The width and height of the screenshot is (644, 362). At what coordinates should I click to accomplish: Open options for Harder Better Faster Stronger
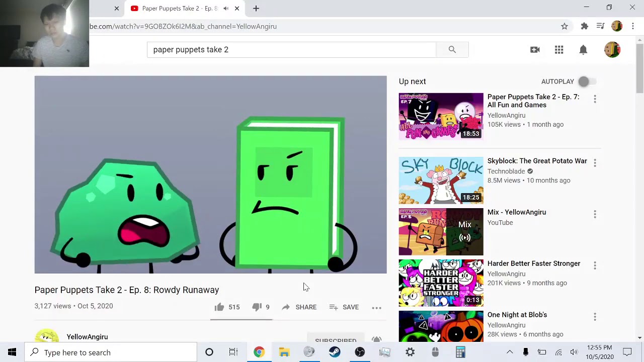595,265
